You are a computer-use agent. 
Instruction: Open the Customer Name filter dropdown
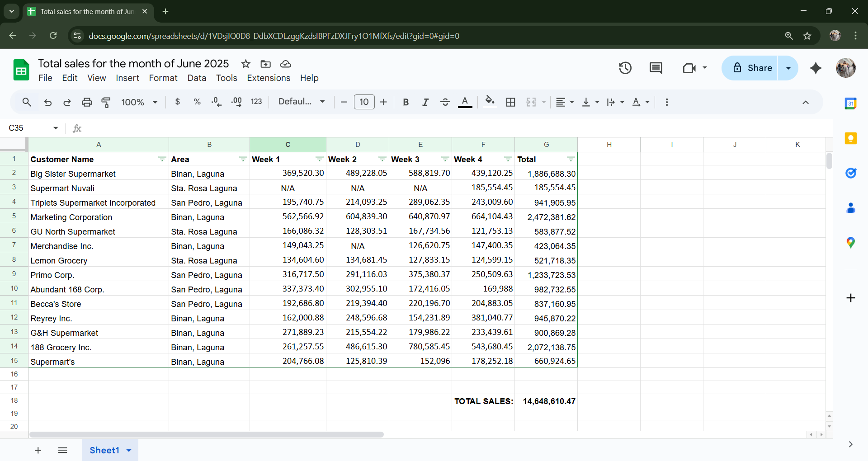(x=162, y=159)
